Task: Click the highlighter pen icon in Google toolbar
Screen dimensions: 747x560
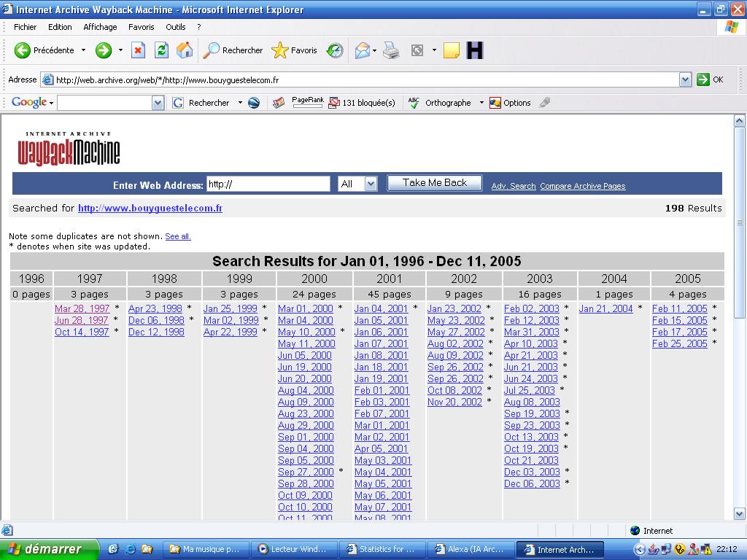Action: tap(545, 102)
